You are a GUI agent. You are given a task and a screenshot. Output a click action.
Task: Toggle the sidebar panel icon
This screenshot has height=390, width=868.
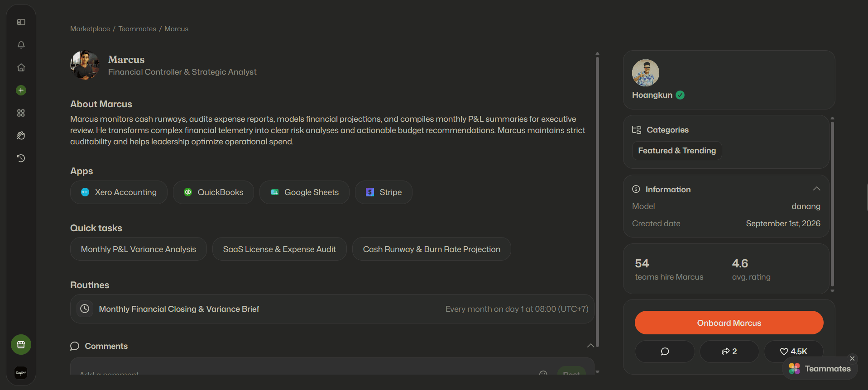21,22
